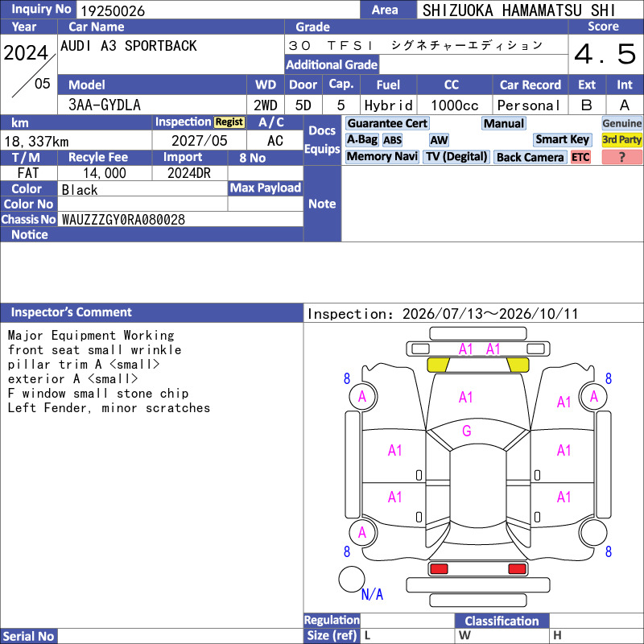Screen dimensions: 644x644
Task: Click the A-Bag equipment badge
Action: click(361, 139)
